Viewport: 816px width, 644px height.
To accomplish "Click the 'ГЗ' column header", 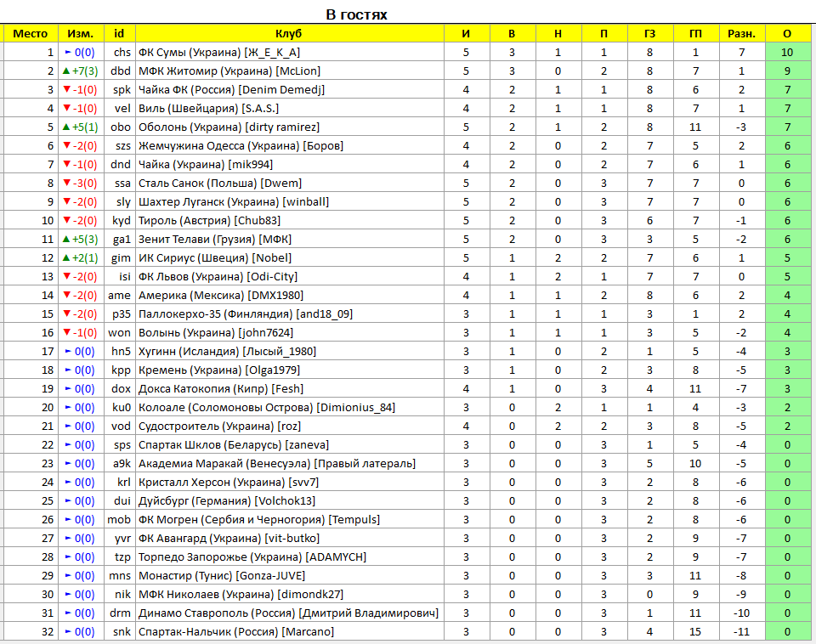I will (650, 34).
